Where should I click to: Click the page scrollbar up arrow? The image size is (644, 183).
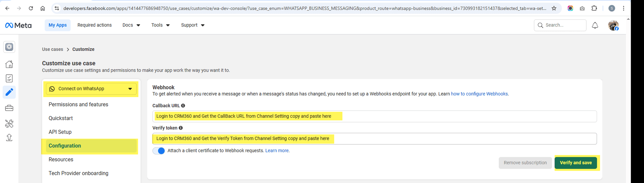pos(628,19)
